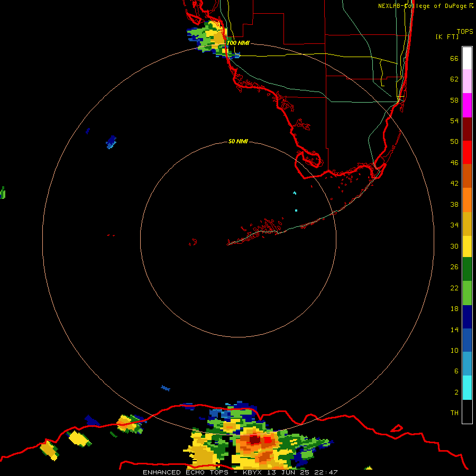Click the "50 NMI" range ring label
The width and height of the screenshot is (476, 476).
238,141
